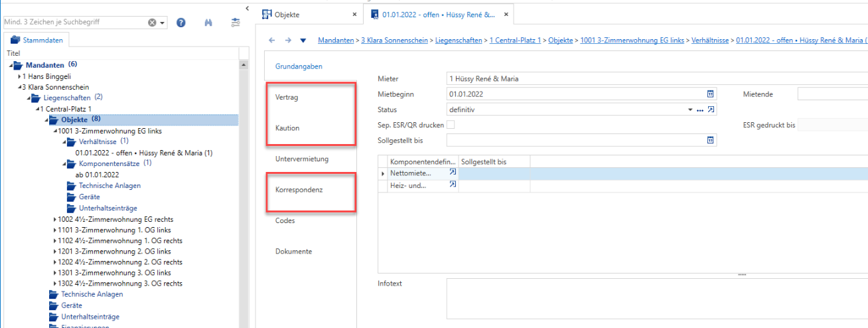The height and width of the screenshot is (328, 868).
Task: Open Unterhaltseinträge under object 1001
Action: pyautogui.click(x=108, y=208)
